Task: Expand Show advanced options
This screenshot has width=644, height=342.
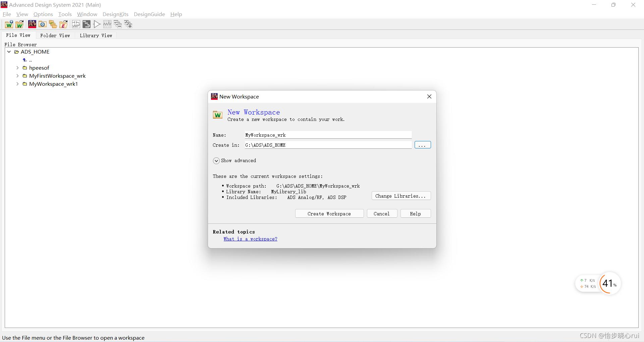Action: coord(216,161)
